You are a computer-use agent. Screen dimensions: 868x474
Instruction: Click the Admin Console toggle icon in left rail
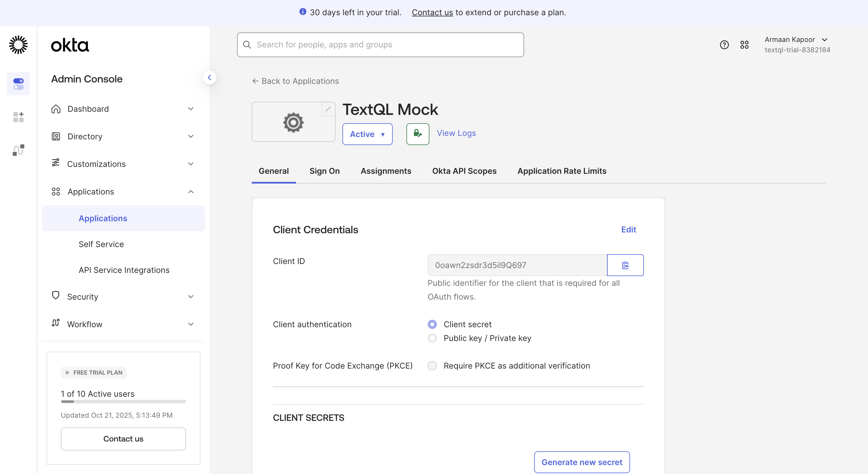(x=18, y=84)
